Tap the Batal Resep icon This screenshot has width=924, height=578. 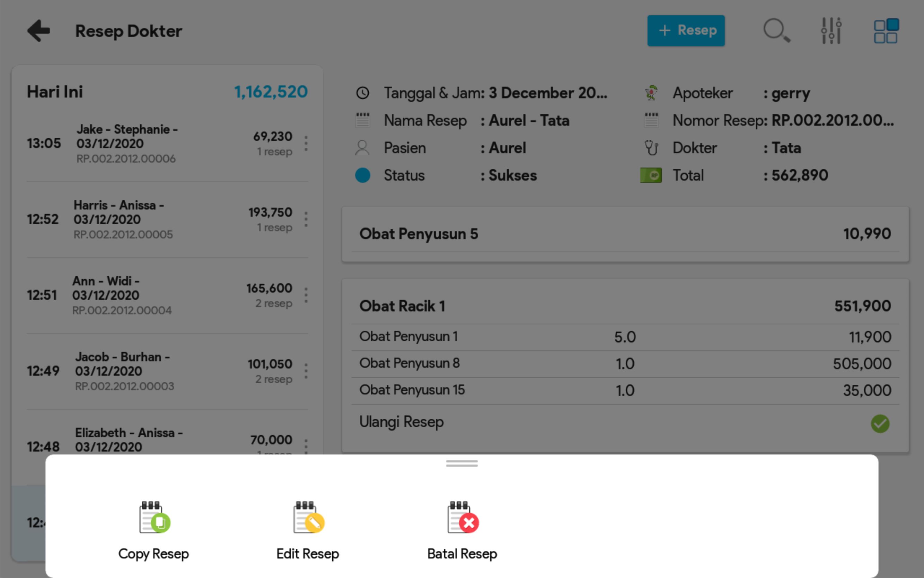[x=463, y=517]
